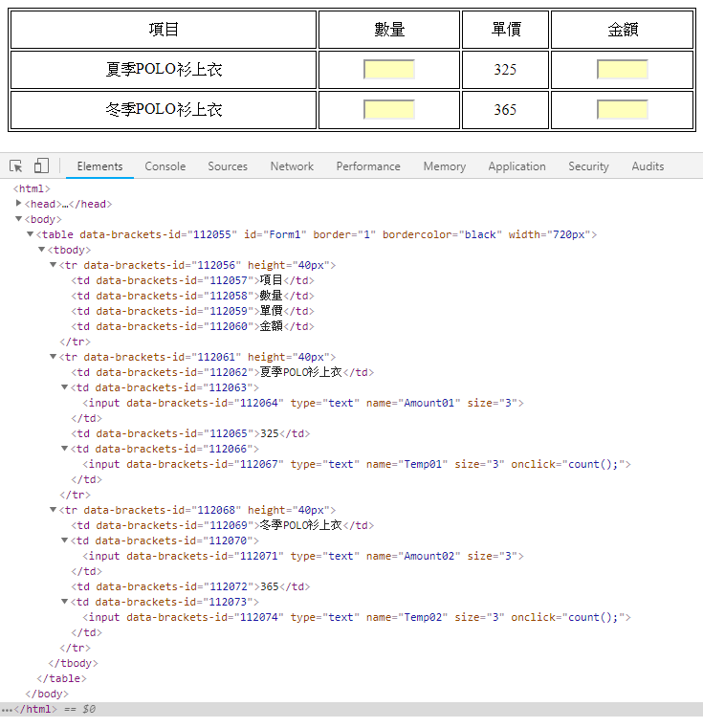Image resolution: width=703 pixels, height=728 pixels.
Task: Collapse the tr node with id 112068
Action: point(54,510)
